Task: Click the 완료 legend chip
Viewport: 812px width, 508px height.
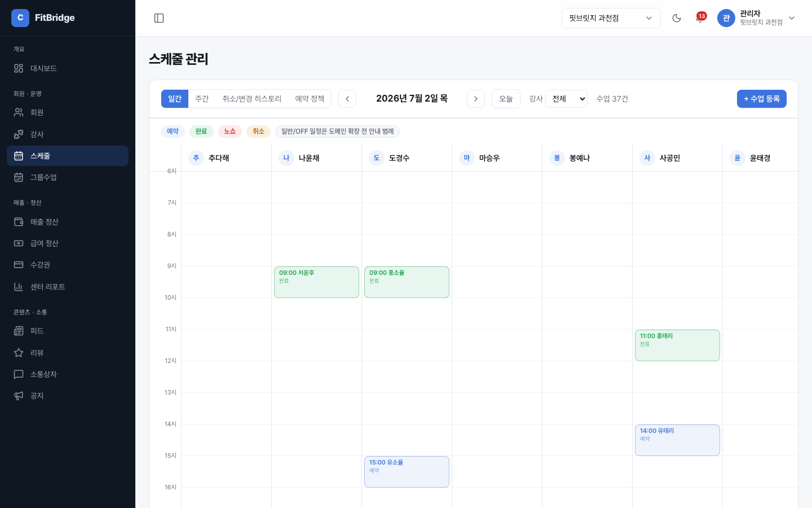Action: click(201, 132)
